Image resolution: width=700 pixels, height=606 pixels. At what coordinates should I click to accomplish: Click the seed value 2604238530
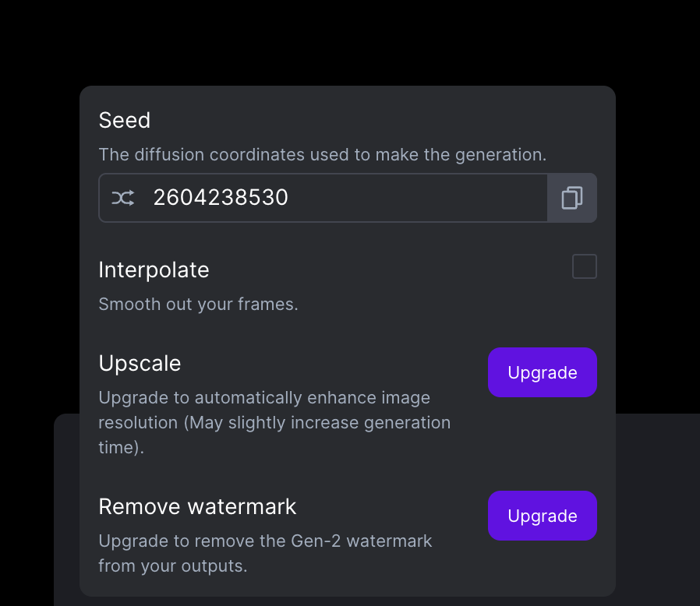point(221,198)
